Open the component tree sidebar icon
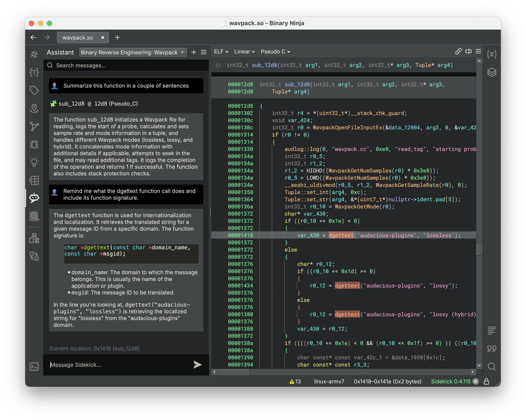The image size is (526, 420). [34, 238]
